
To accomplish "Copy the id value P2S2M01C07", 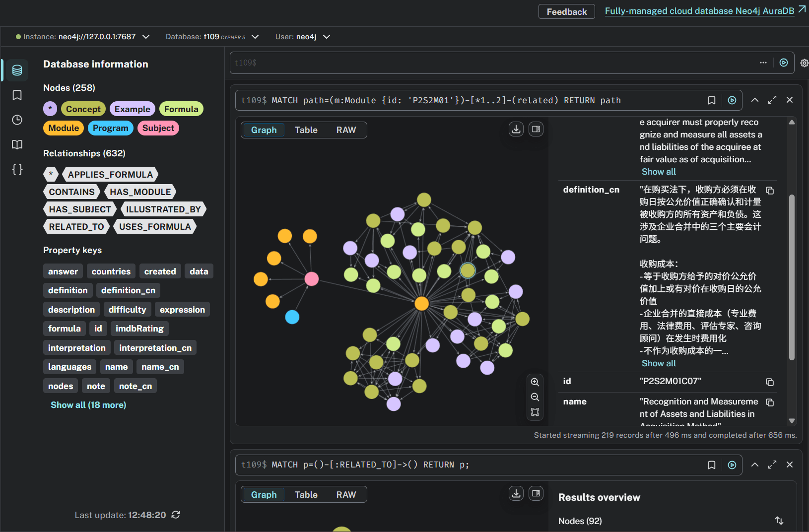I will (x=770, y=382).
